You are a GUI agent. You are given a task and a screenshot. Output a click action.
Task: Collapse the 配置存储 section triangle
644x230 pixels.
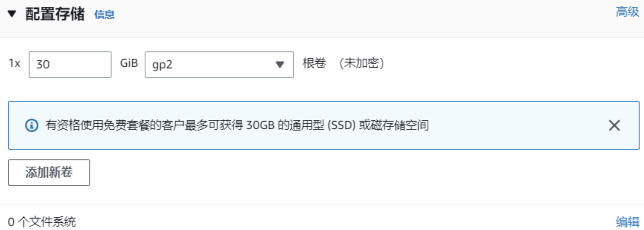12,14
